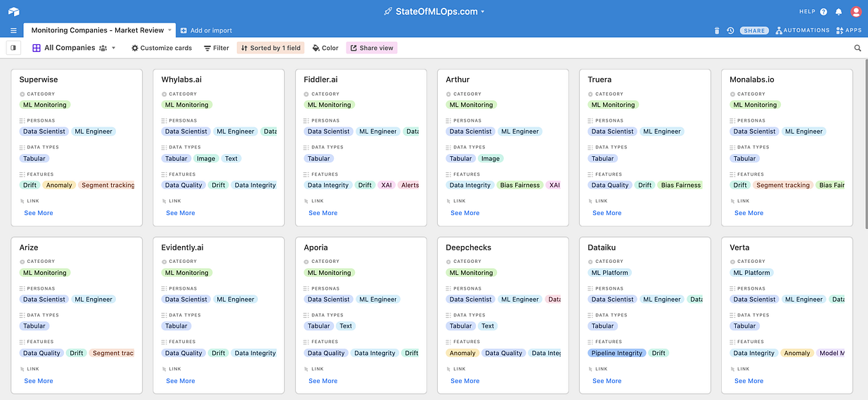Open the Truera card title

pyautogui.click(x=600, y=79)
